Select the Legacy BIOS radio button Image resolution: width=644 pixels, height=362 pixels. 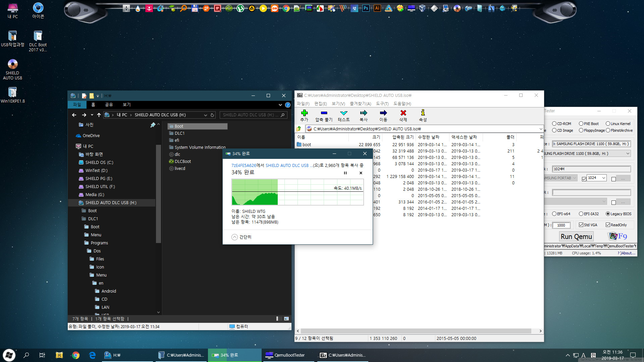pyautogui.click(x=608, y=214)
